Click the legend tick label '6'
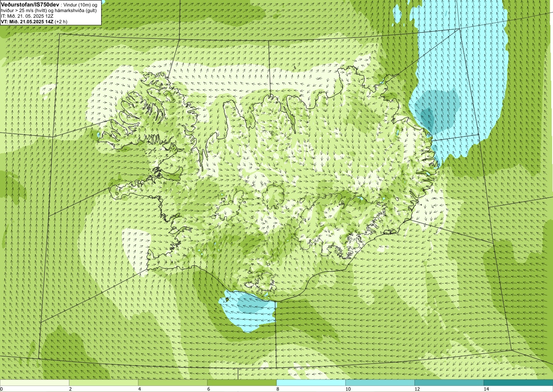 click(209, 389)
